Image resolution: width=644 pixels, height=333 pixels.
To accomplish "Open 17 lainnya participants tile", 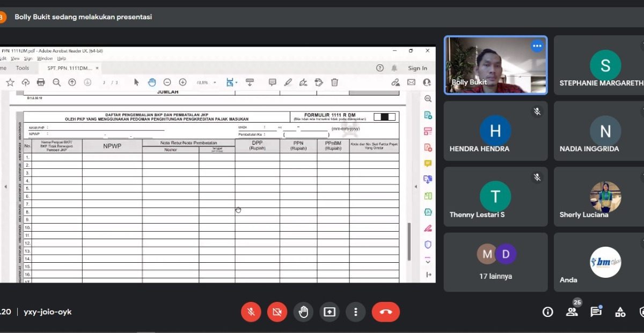I will (x=496, y=262).
